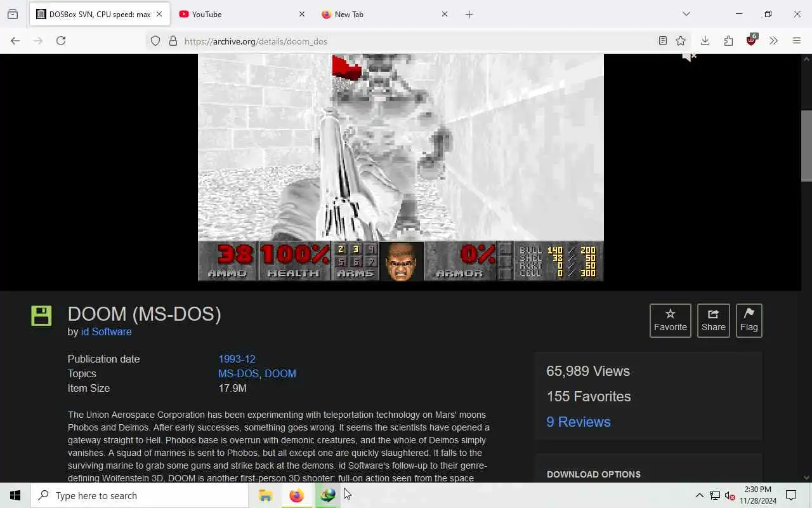Switch to the YouTube tab
The width and height of the screenshot is (812, 508).
coord(241,14)
